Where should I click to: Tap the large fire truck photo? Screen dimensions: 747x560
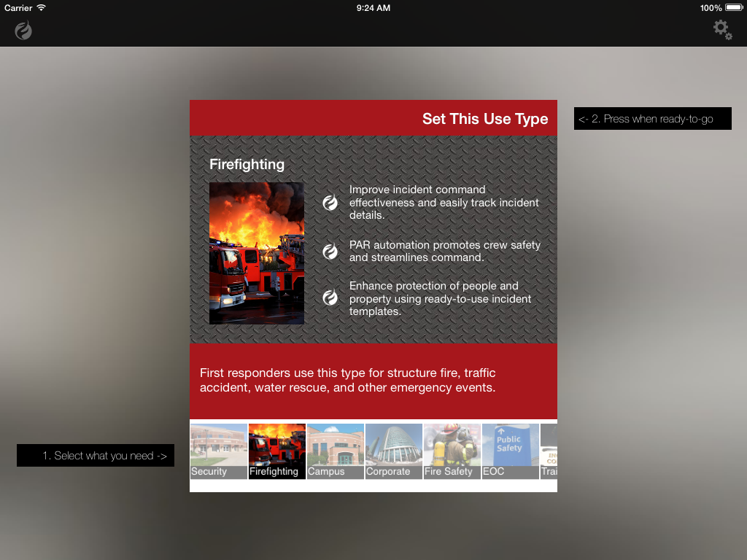(257, 253)
